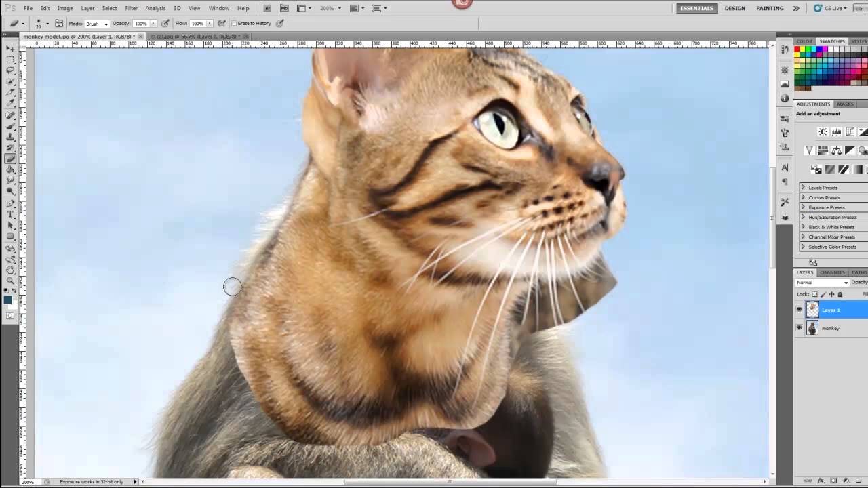Viewport: 868px width, 488px height.
Task: Select the History Brush tool
Action: point(10,148)
